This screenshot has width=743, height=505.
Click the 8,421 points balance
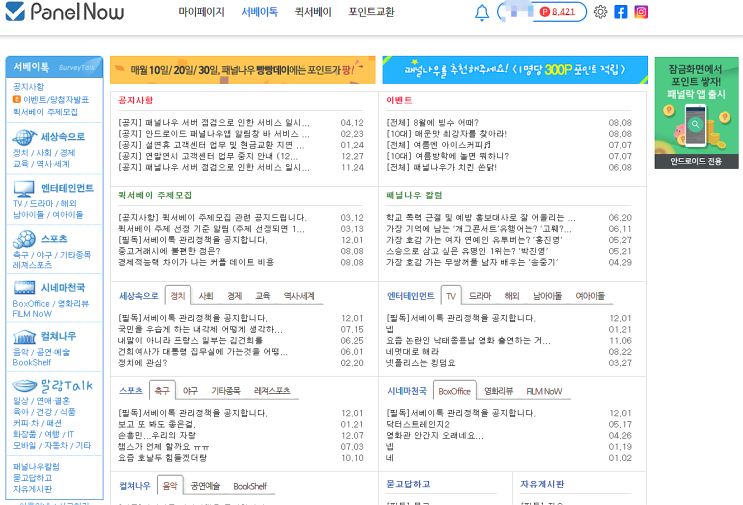tap(562, 12)
